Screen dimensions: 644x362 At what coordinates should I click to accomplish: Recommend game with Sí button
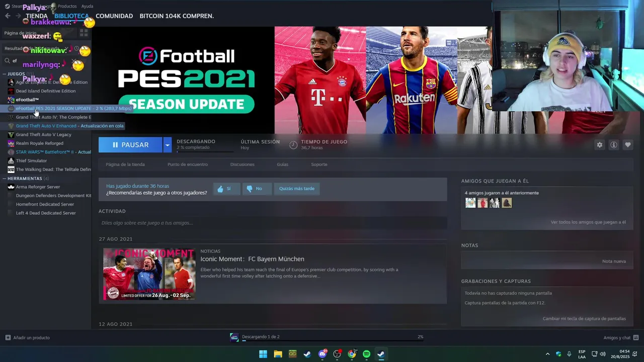coord(226,189)
